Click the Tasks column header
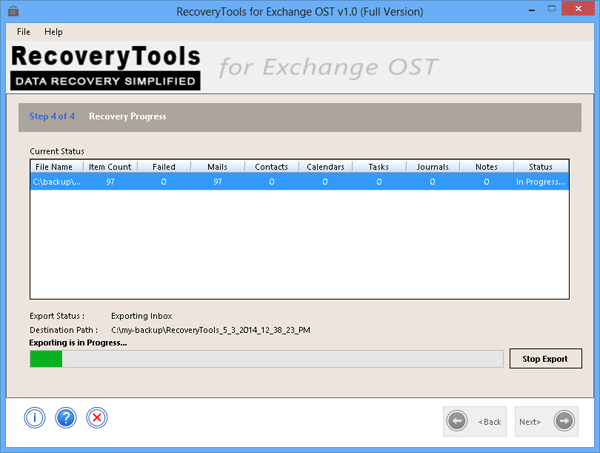The height and width of the screenshot is (453, 600). (379, 167)
